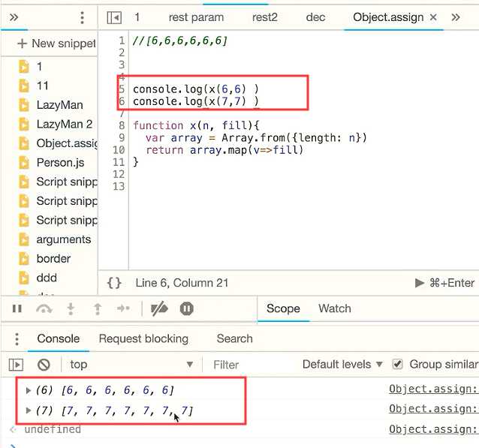Image resolution: width=479 pixels, height=448 pixels.
Task: Open drawer three-dot menu
Action: [x=17, y=339]
